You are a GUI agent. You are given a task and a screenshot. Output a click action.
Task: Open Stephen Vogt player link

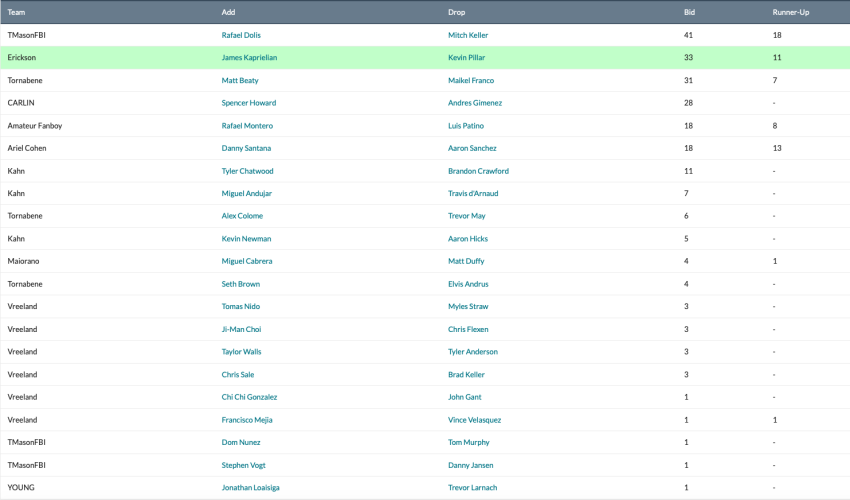pos(243,465)
